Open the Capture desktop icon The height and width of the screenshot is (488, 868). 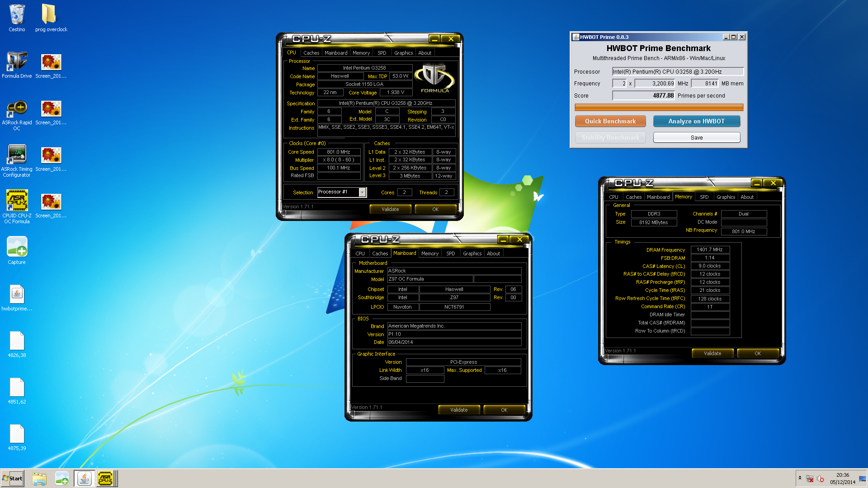point(17,251)
